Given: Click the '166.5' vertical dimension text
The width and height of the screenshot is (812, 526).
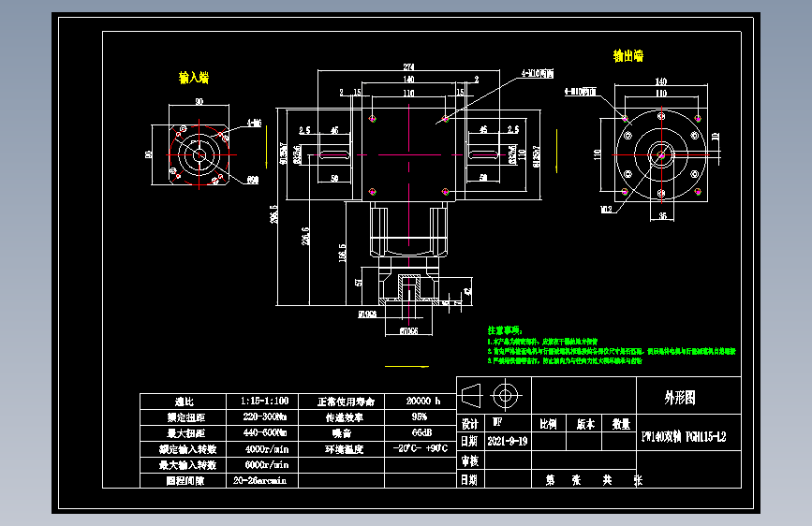Looking at the screenshot, I should 342,253.
